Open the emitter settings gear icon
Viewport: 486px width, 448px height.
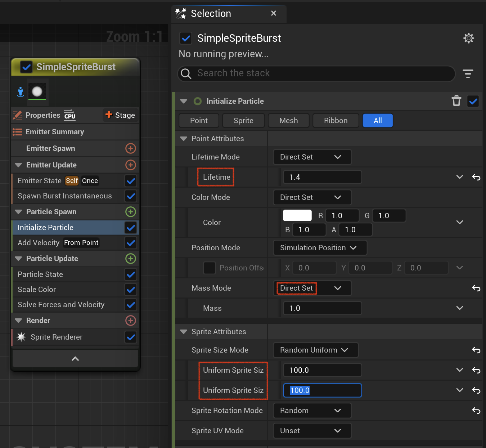(468, 38)
